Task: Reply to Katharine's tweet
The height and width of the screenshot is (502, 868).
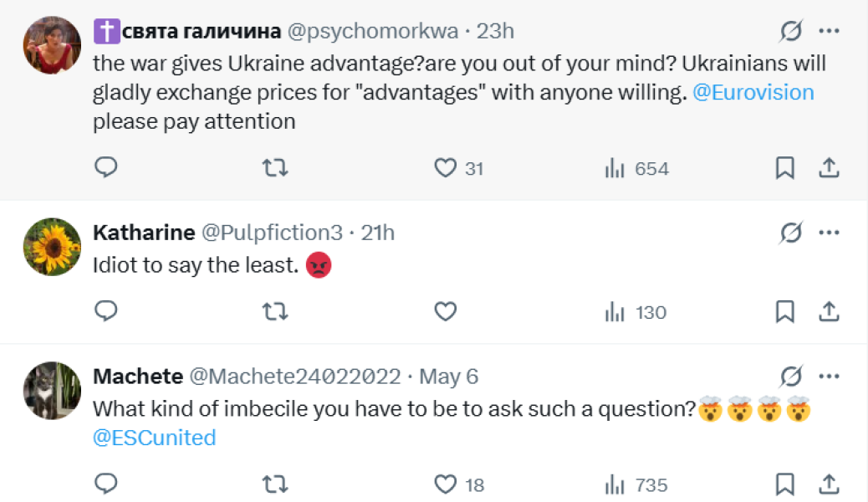Action: pyautogui.click(x=105, y=312)
